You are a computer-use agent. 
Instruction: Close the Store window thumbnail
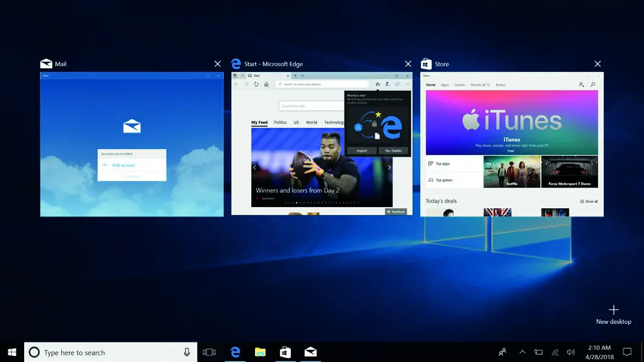click(x=597, y=64)
